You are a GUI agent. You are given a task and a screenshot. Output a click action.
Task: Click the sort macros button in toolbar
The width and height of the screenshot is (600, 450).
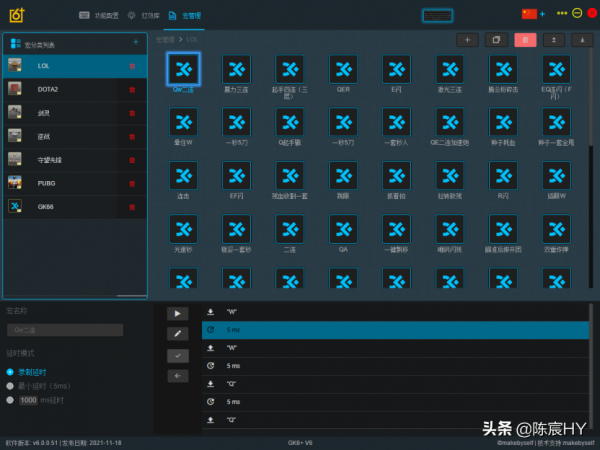point(553,40)
